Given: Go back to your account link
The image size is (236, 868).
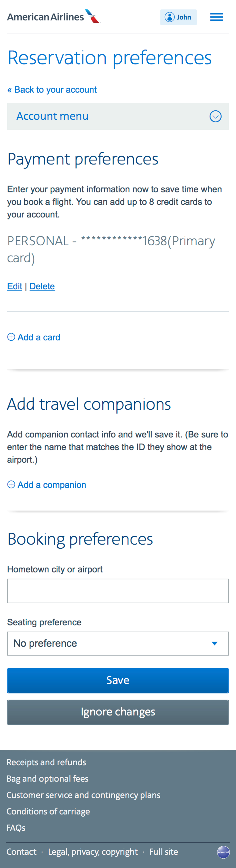Looking at the screenshot, I should [x=52, y=90].
